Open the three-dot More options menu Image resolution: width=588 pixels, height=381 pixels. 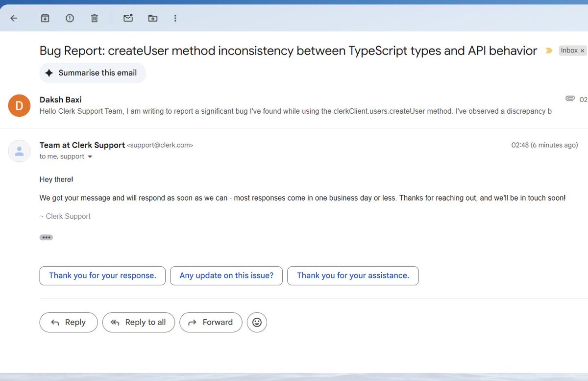coord(175,18)
